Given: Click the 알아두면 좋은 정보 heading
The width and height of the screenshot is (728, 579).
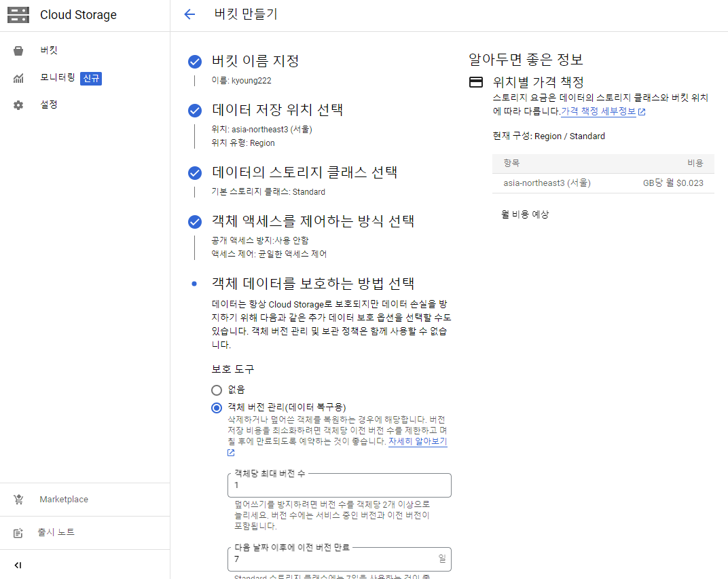Looking at the screenshot, I should [526, 59].
